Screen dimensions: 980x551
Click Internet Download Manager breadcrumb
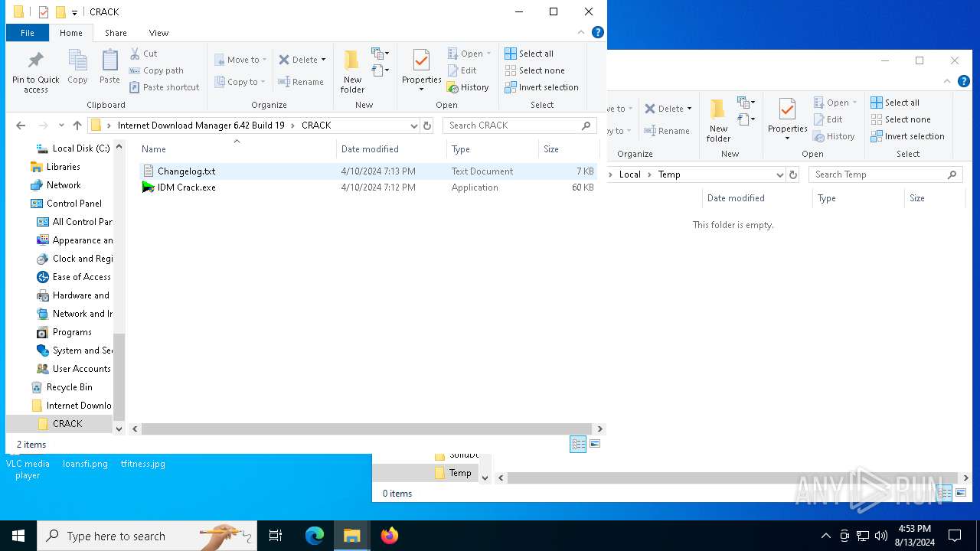[x=201, y=126]
